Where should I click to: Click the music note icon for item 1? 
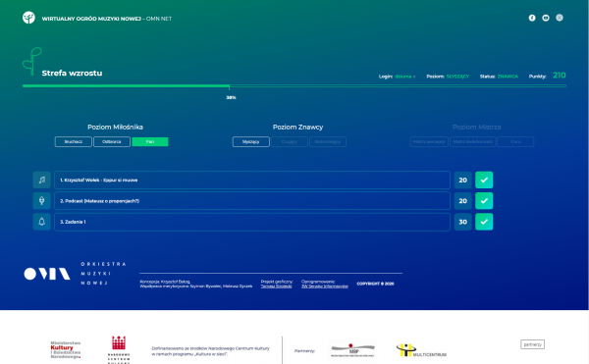41,181
